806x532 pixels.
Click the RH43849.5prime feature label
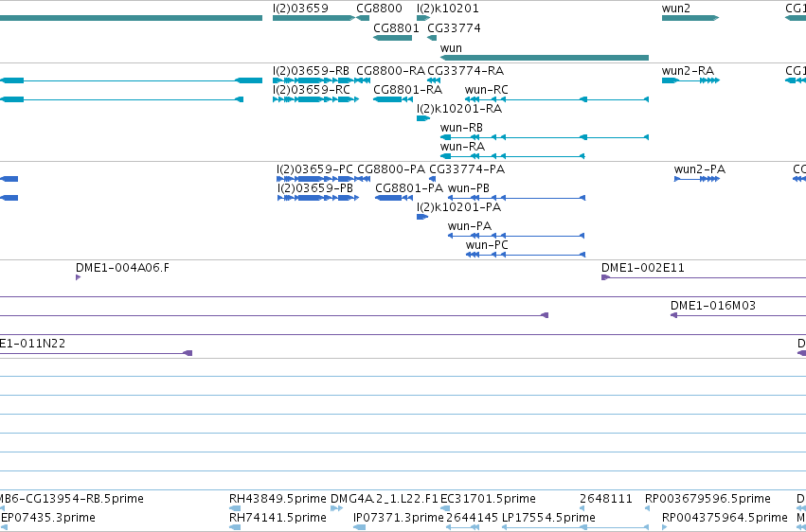tap(278, 499)
